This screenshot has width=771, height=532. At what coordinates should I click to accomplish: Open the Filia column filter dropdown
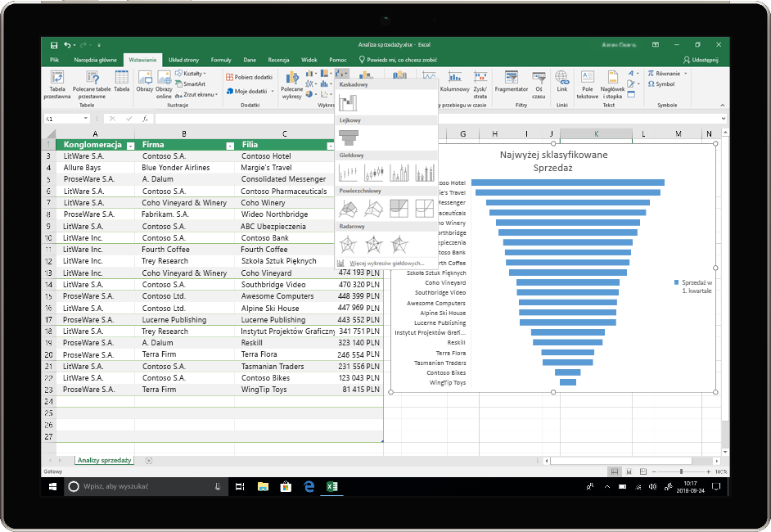coord(330,146)
